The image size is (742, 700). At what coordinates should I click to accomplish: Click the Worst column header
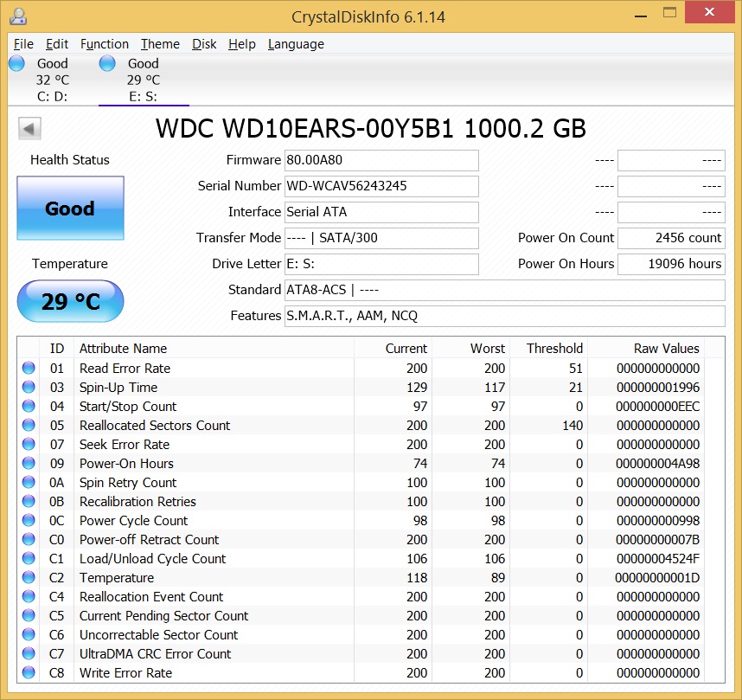pyautogui.click(x=470, y=348)
